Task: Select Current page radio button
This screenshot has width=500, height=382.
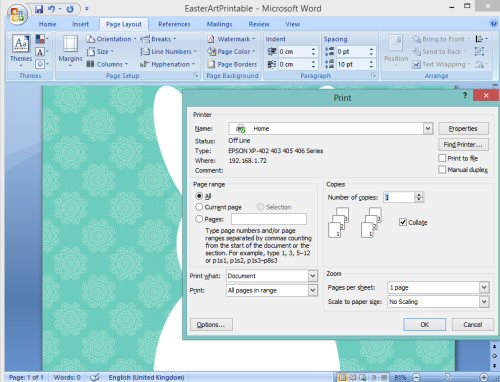Action: 199,207
